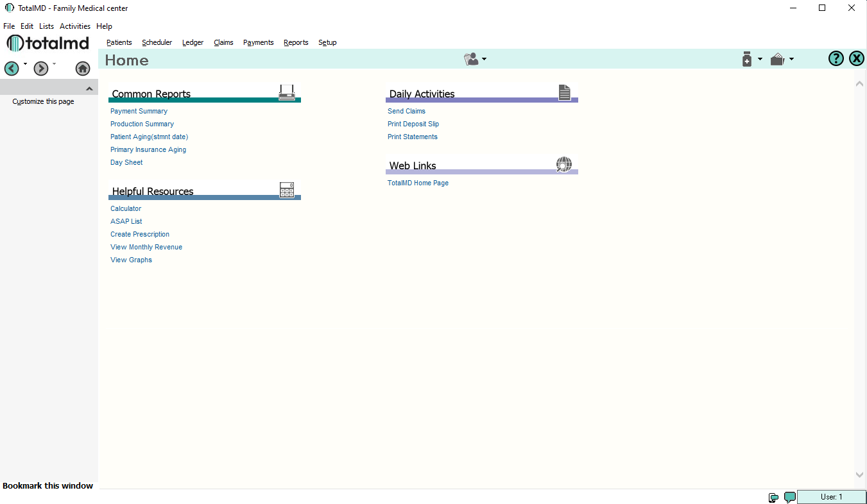Click Bookmark this window
The height and width of the screenshot is (504, 867).
point(47,485)
